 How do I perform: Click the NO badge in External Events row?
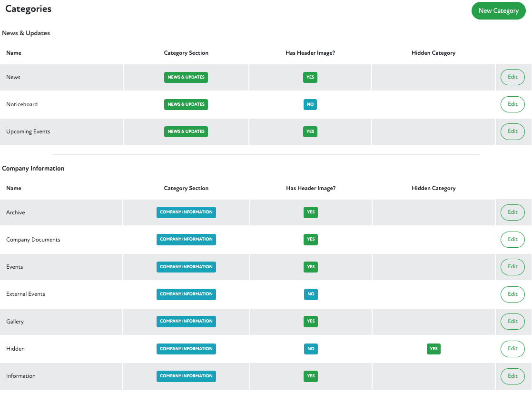[x=311, y=294]
